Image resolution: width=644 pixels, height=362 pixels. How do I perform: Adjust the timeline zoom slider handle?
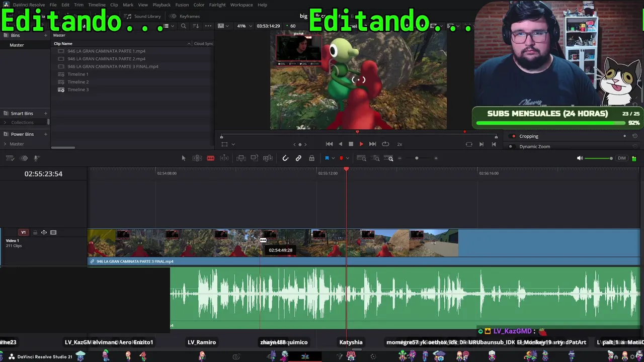tap(417, 158)
